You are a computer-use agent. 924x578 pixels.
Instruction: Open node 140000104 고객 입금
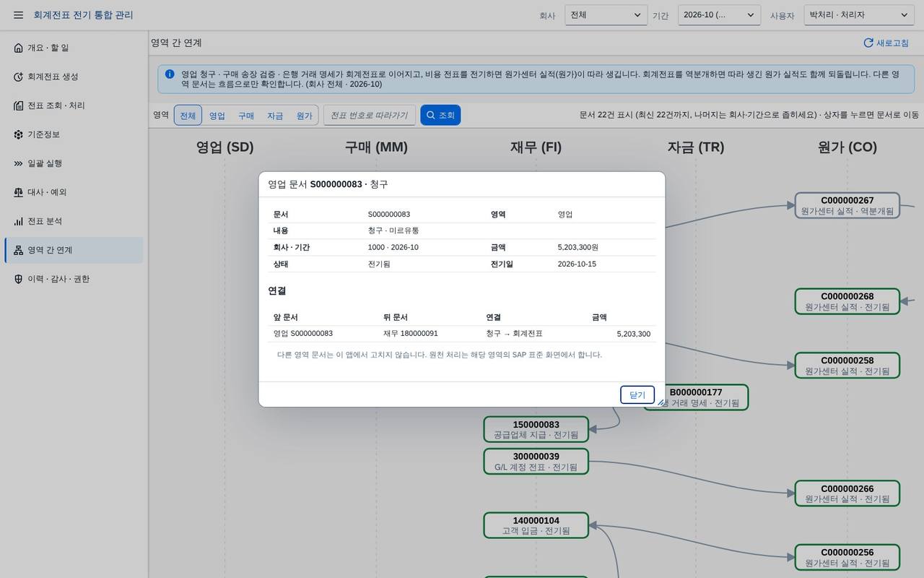tap(536, 525)
